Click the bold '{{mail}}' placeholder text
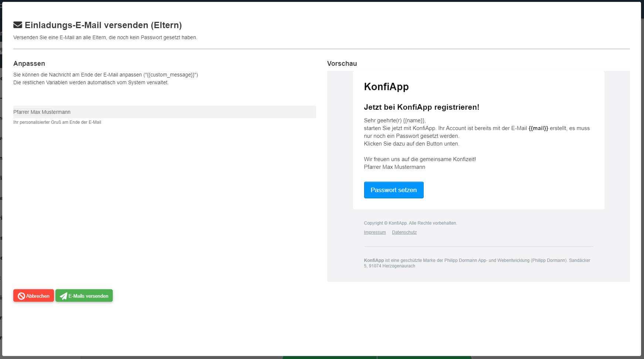The width and height of the screenshot is (644, 359). click(538, 128)
